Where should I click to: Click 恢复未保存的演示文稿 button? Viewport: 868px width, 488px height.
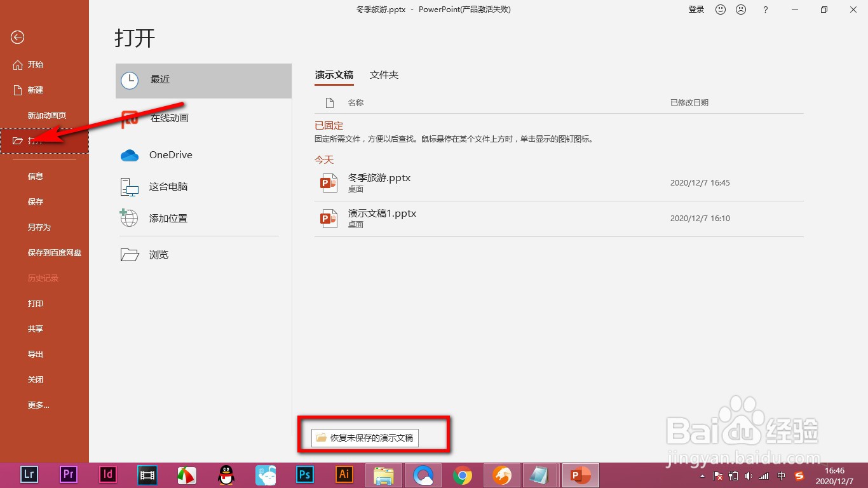(365, 438)
